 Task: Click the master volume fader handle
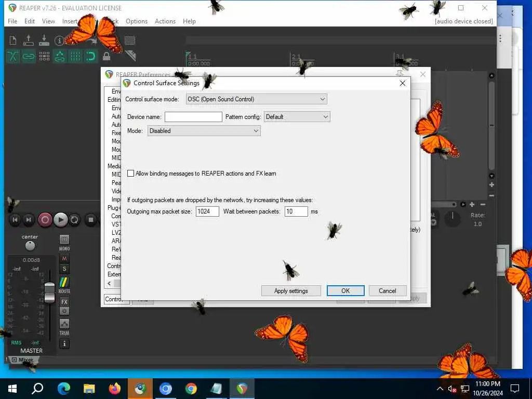click(49, 292)
